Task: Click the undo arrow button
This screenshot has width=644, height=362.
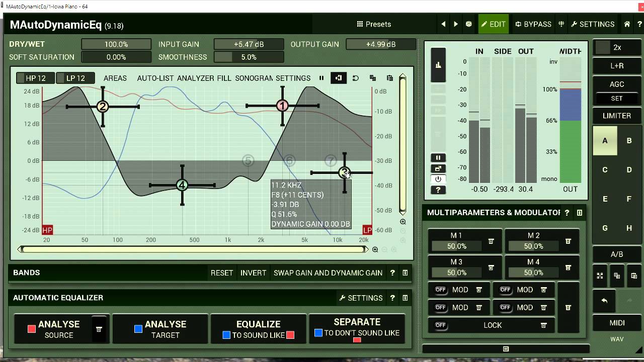Action: (605, 301)
